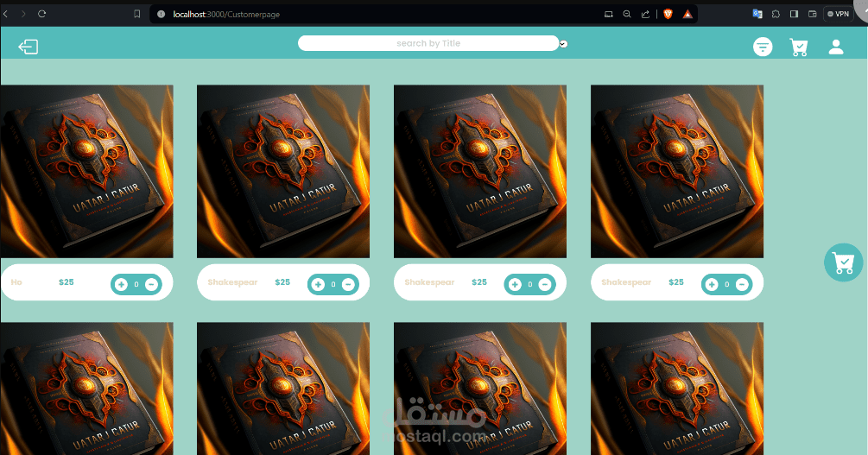Click the share icon in the address bar

click(x=645, y=15)
